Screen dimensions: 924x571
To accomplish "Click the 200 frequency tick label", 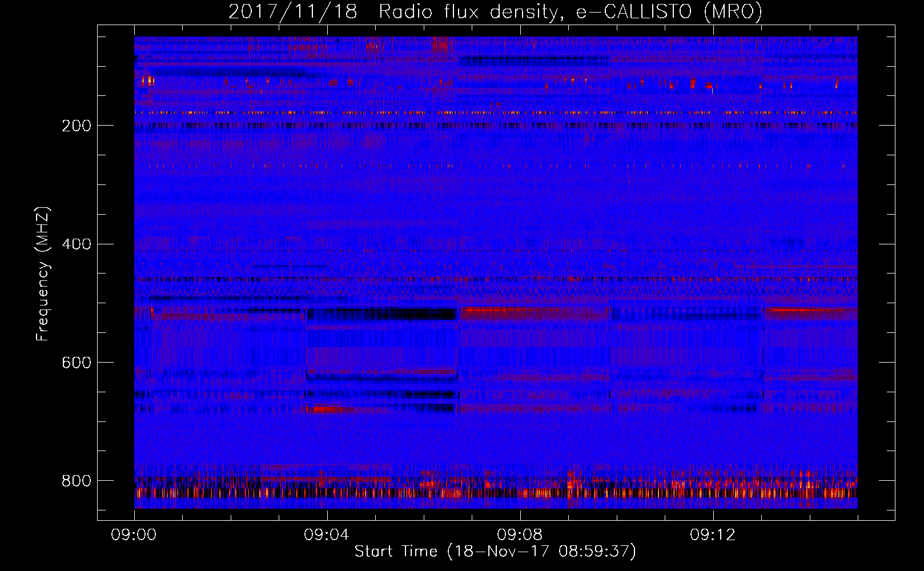I will tap(77, 126).
